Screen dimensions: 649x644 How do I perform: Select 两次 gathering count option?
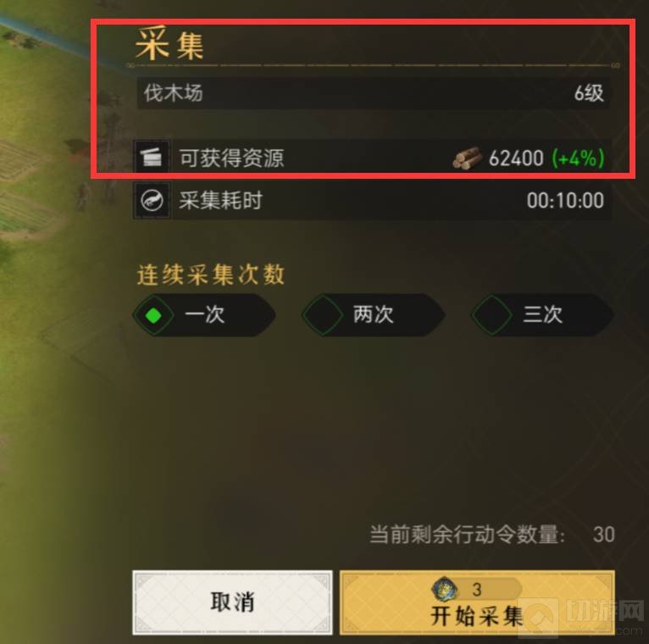pyautogui.click(x=374, y=315)
